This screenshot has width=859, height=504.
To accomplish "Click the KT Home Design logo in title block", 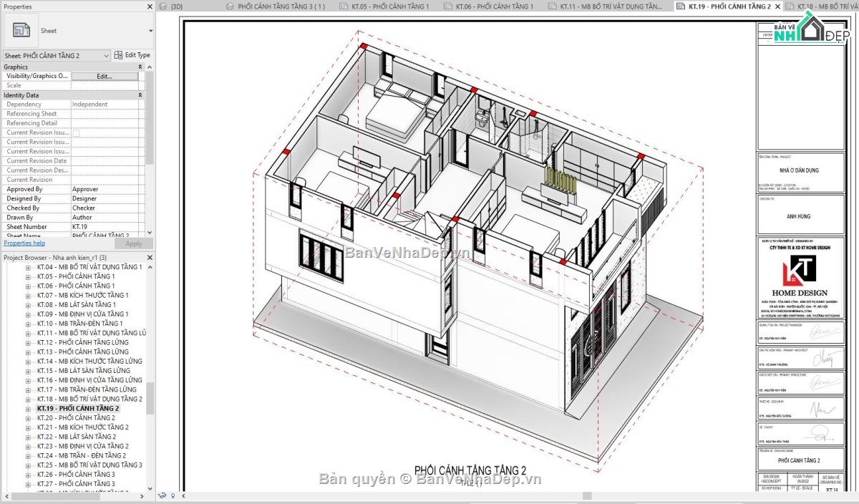I will coord(800,271).
